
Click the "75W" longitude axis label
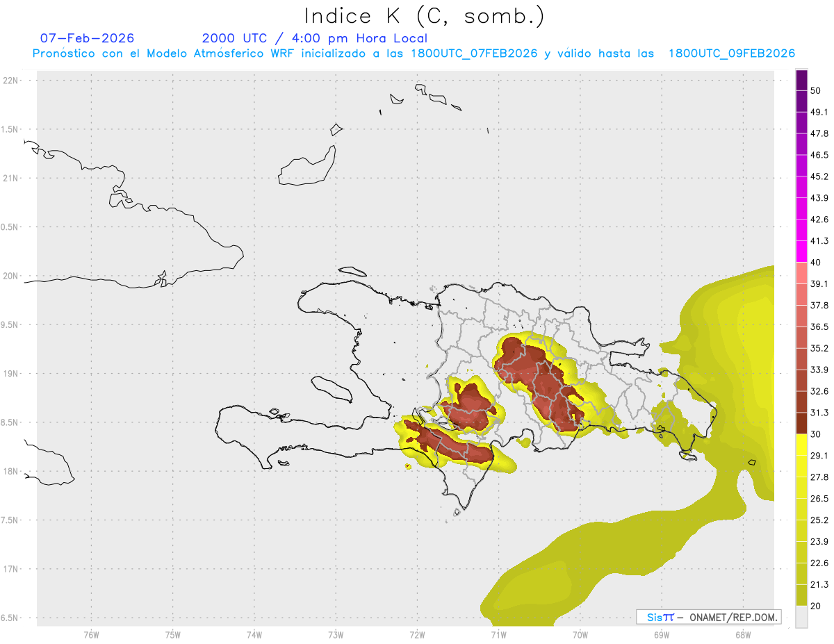(172, 635)
